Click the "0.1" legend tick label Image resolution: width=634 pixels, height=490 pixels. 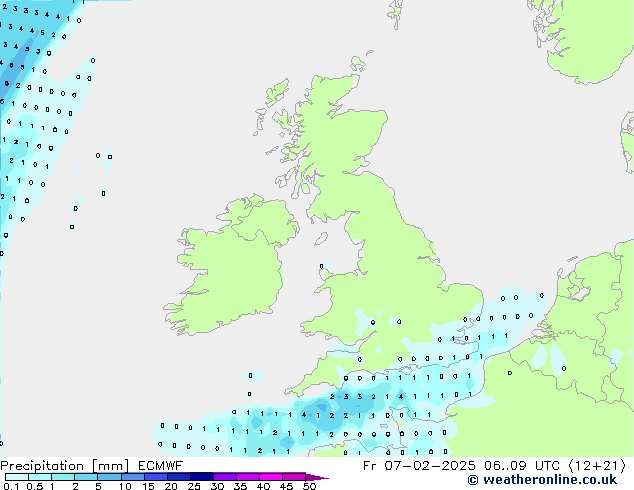[11, 486]
